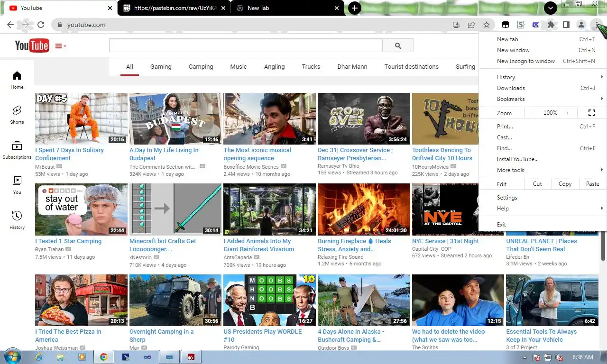Open 'I Spent 7 Days In Solitary Confinement' link
Viewport: 607px width, 364px height.
(69, 154)
